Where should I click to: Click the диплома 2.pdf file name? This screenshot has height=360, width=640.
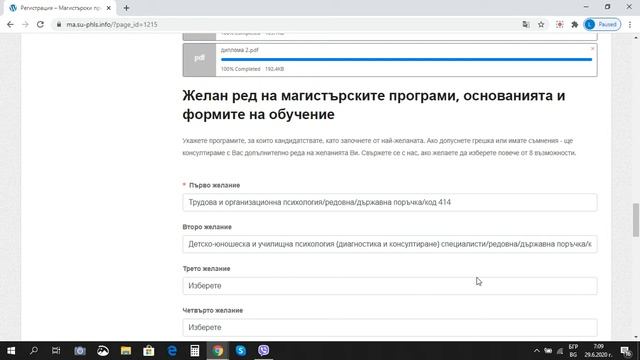tap(240, 50)
